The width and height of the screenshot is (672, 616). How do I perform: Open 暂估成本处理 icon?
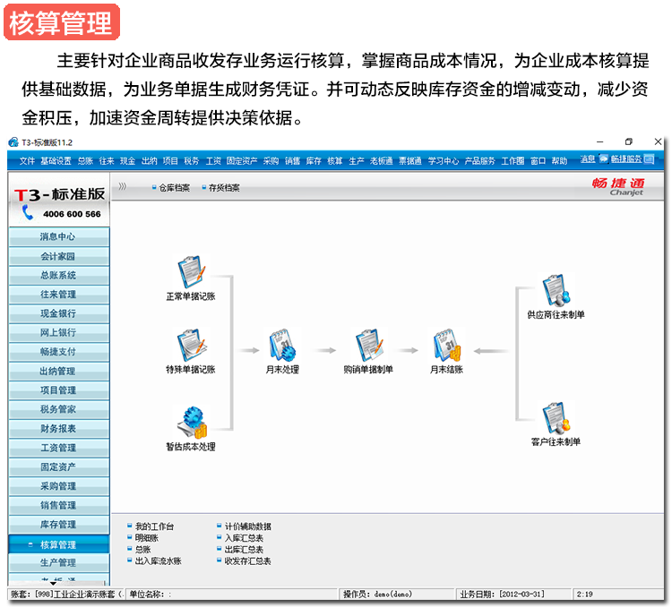191,422
